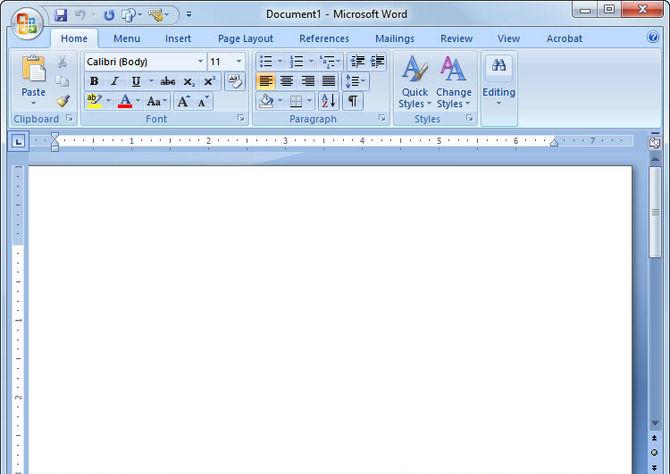This screenshot has width=670, height=474.
Task: Open Customize Quick Access Toolbar arrow
Action: coord(188,15)
